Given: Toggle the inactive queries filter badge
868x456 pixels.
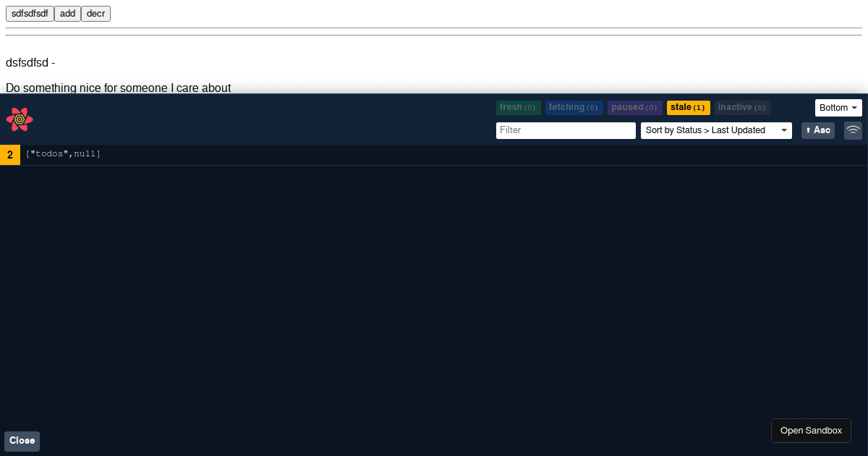Looking at the screenshot, I should point(743,108).
